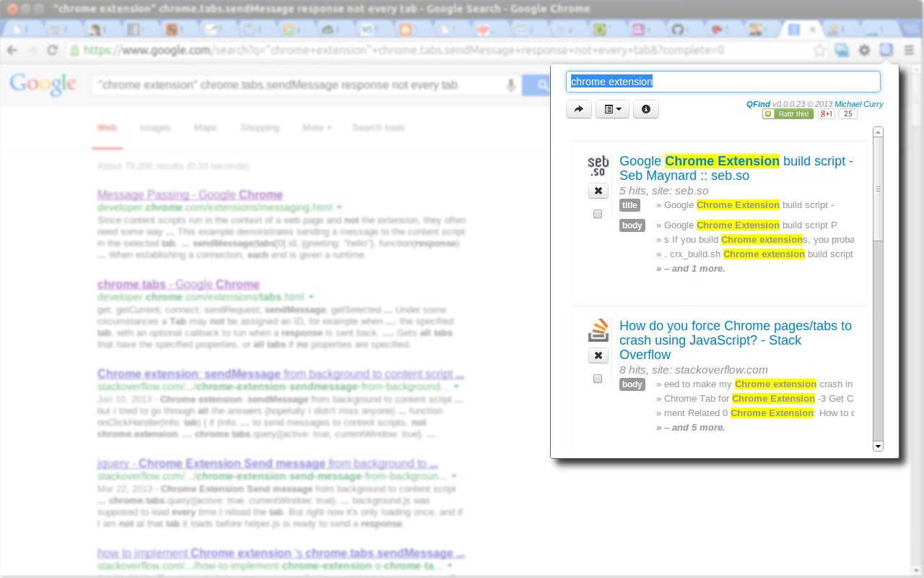
Task: Open Chrome's hamburger menu icon
Action: 907,50
